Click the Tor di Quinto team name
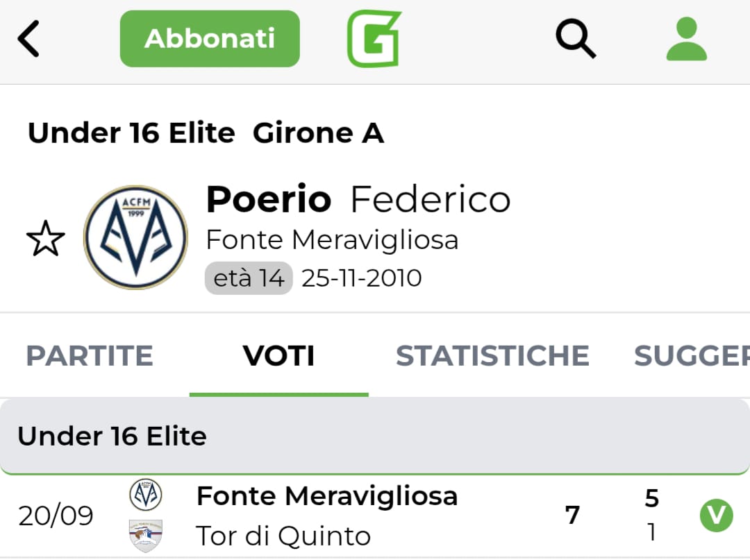 (x=283, y=536)
